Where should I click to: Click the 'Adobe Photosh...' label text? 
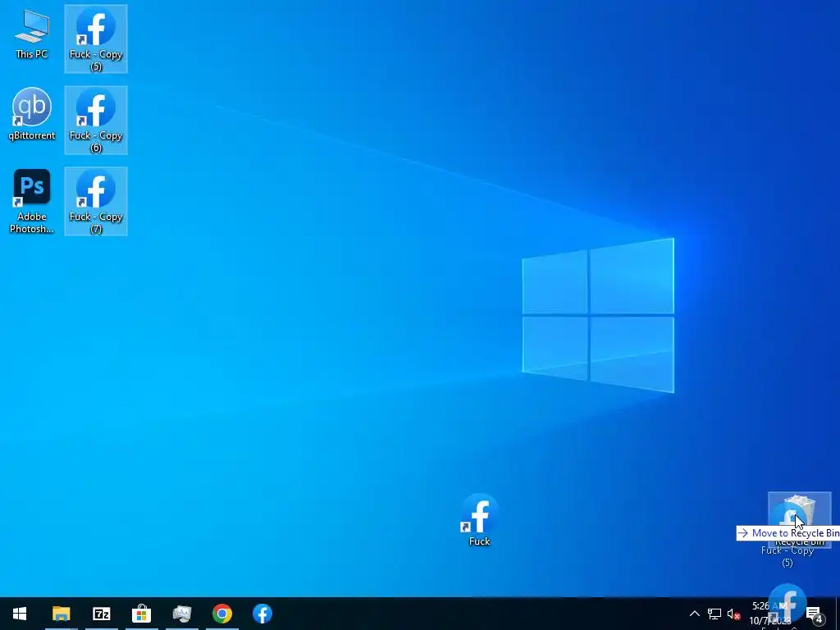[x=32, y=223]
